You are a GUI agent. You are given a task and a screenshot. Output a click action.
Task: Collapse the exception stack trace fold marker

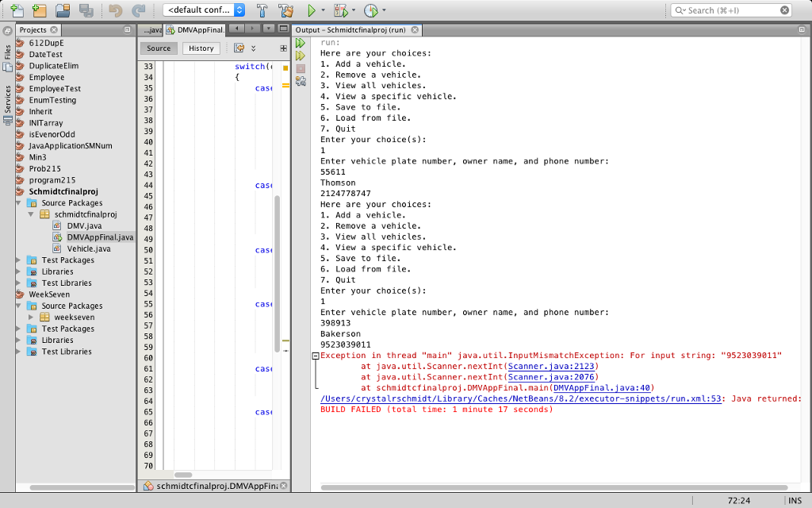(x=315, y=355)
